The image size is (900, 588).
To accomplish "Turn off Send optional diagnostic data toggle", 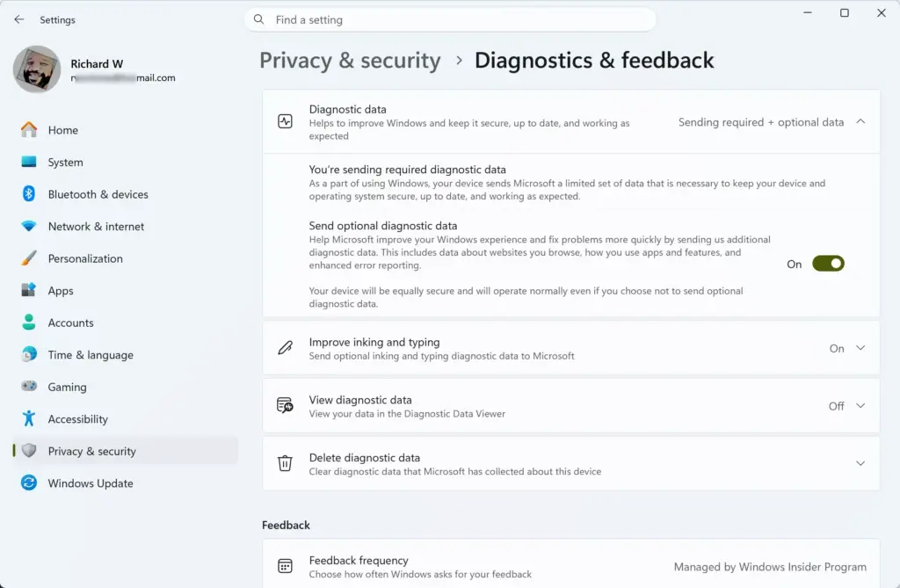I will click(x=828, y=264).
